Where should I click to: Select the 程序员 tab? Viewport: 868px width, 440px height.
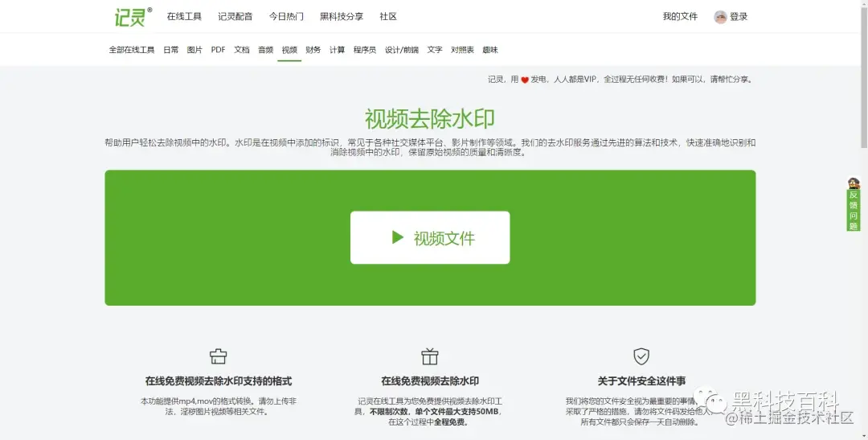tap(365, 50)
